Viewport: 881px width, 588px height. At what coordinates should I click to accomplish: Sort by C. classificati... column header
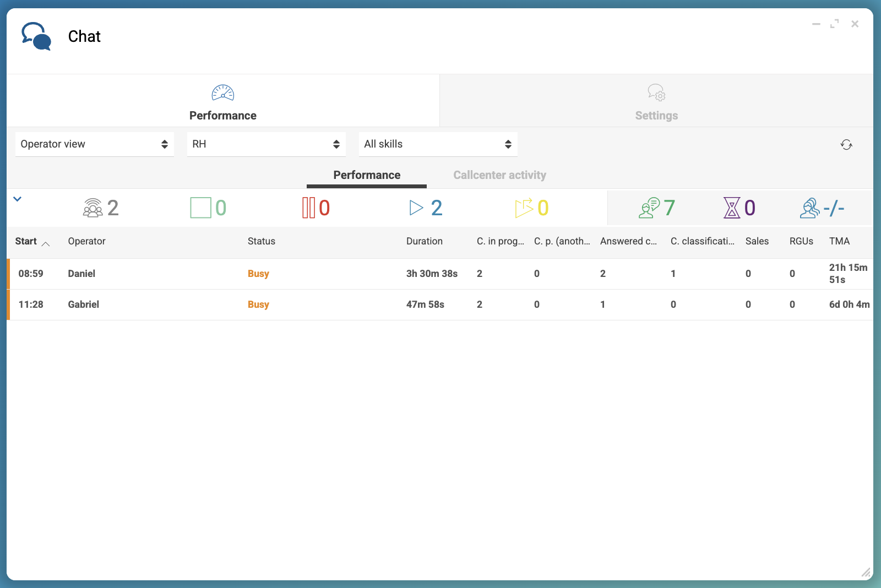click(703, 241)
